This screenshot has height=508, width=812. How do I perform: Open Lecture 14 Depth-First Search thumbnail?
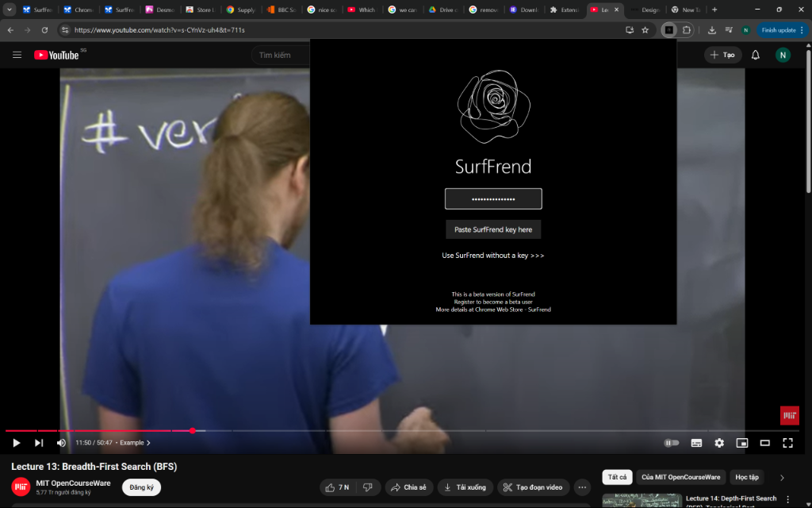pos(642,501)
